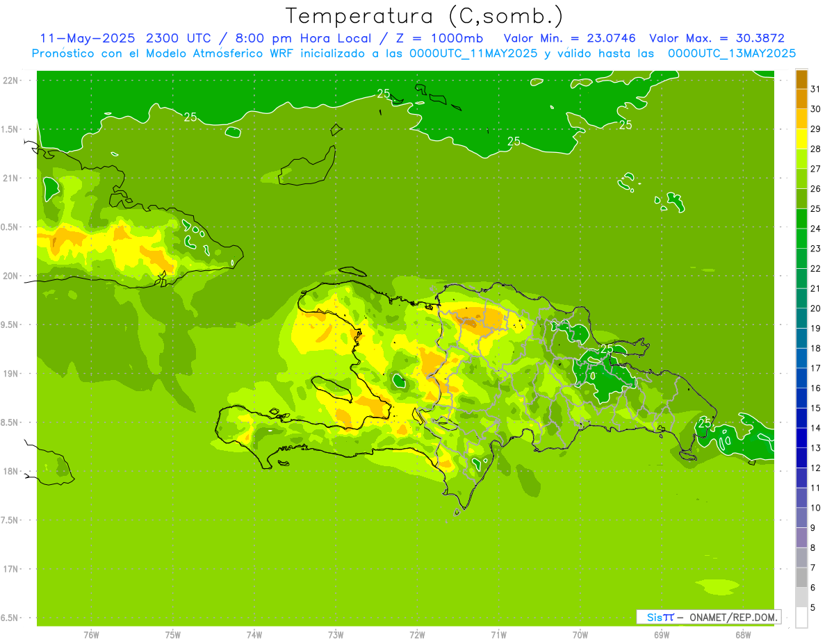
Task: Click the "22N" latitude axis label
Action: tap(10, 81)
